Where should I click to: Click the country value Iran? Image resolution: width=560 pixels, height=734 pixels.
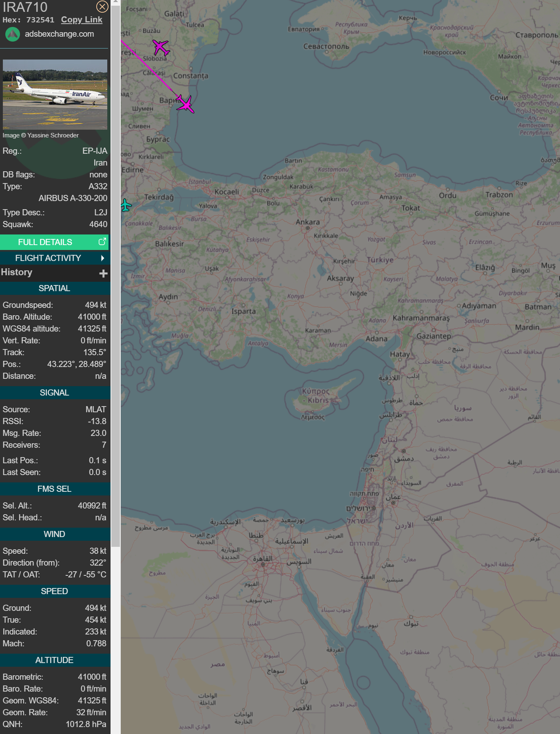pos(100,163)
